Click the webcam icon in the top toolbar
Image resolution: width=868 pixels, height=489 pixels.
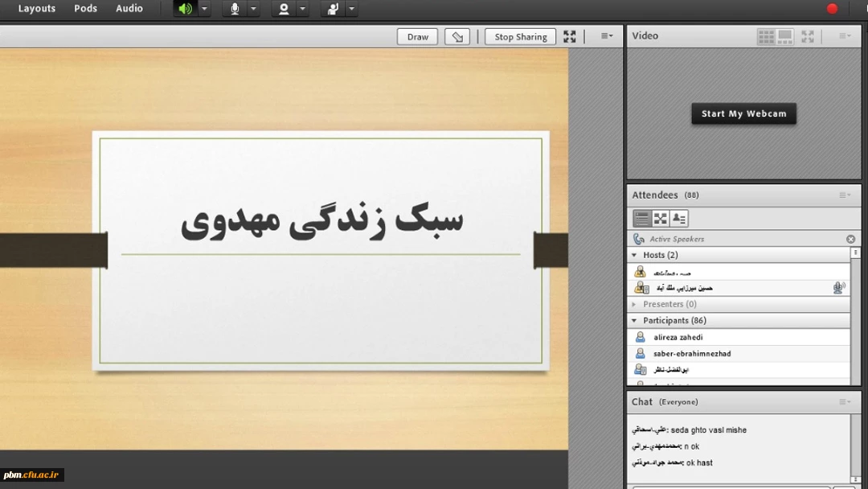tap(284, 9)
